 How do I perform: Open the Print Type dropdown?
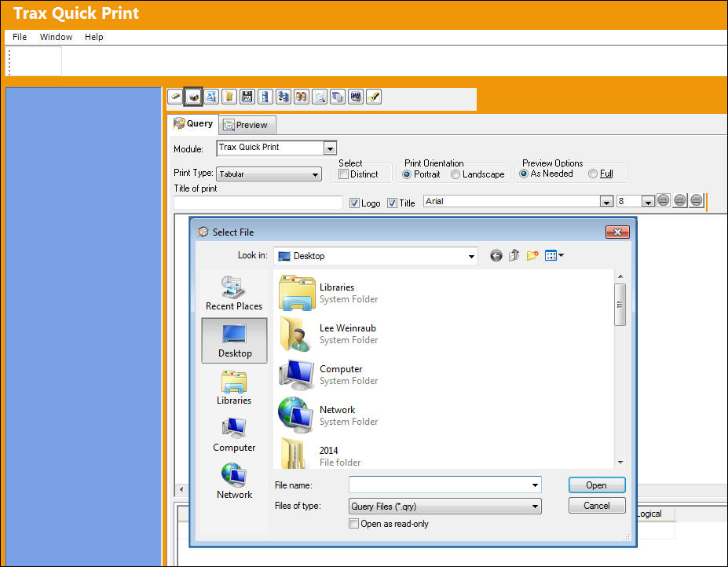315,174
